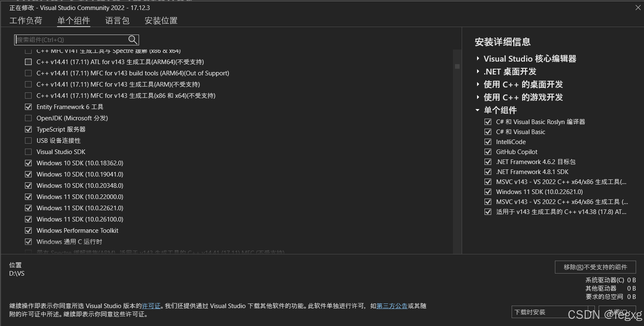Expand 使用 C++ 的桌面开发 section
This screenshot has width=644, height=326.
pyautogui.click(x=478, y=85)
